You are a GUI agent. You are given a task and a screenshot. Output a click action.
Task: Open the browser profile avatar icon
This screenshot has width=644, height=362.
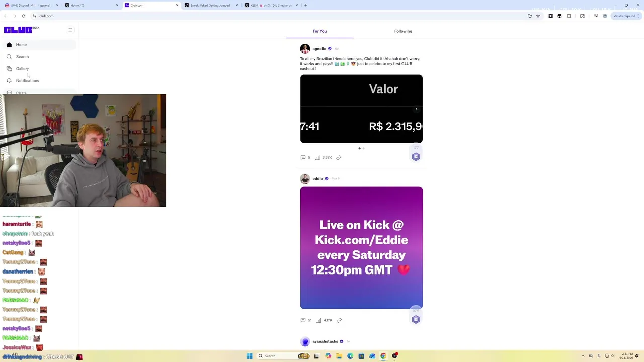(605, 16)
